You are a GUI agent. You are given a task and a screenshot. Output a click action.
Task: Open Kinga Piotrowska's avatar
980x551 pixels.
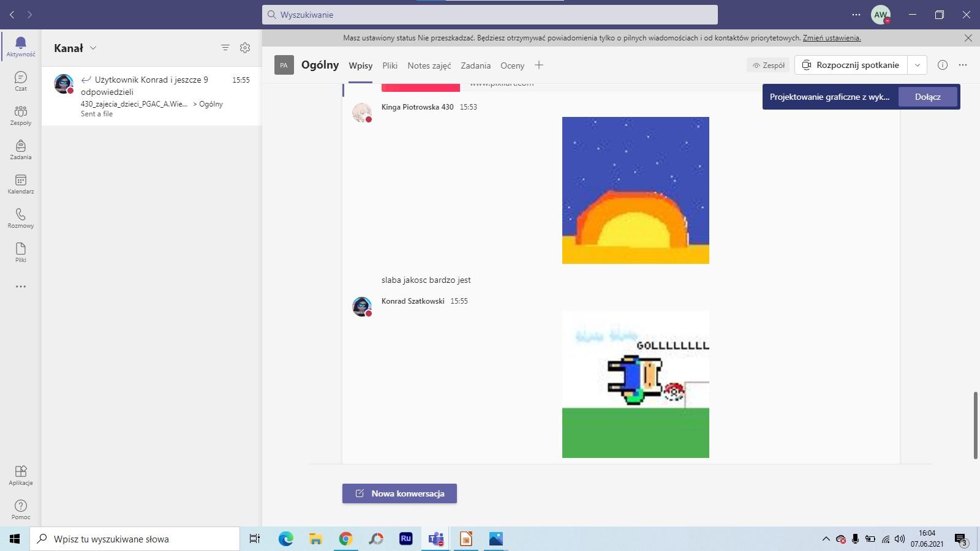362,113
